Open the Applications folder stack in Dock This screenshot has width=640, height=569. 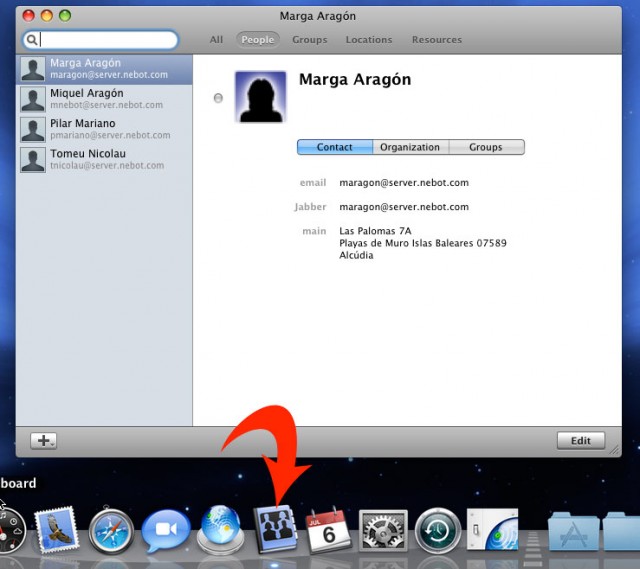click(573, 532)
